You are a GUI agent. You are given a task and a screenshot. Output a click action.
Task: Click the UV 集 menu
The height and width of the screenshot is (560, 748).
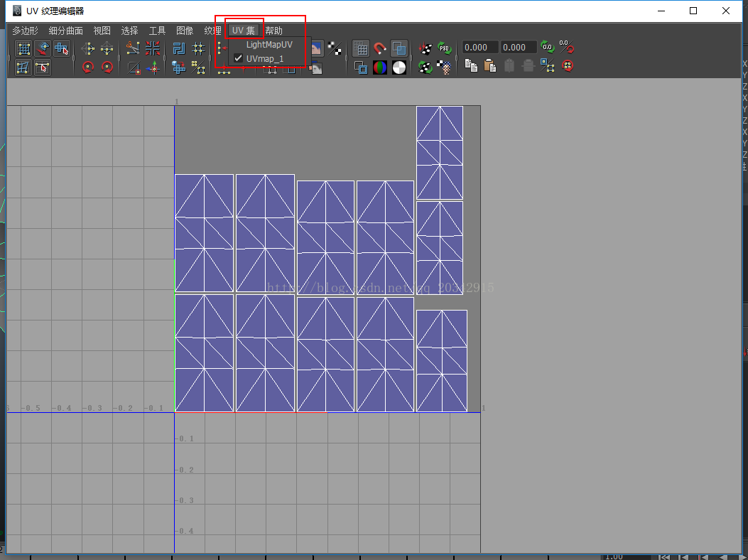tap(244, 31)
